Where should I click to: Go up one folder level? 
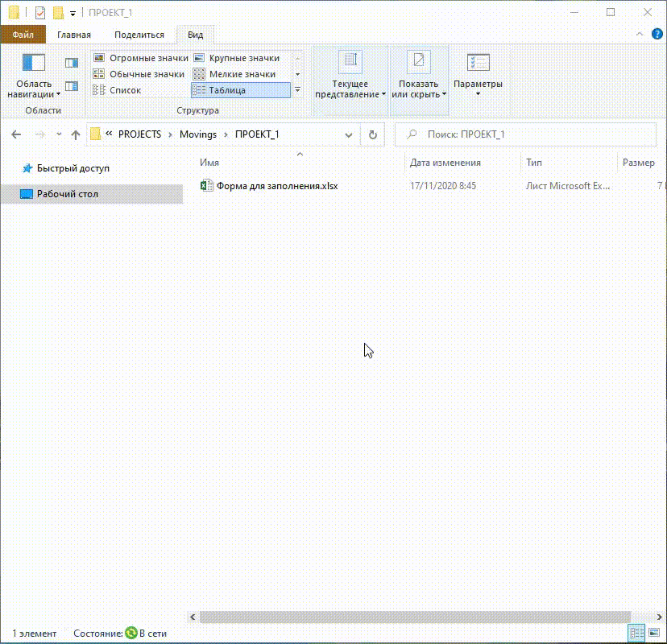pos(75,134)
